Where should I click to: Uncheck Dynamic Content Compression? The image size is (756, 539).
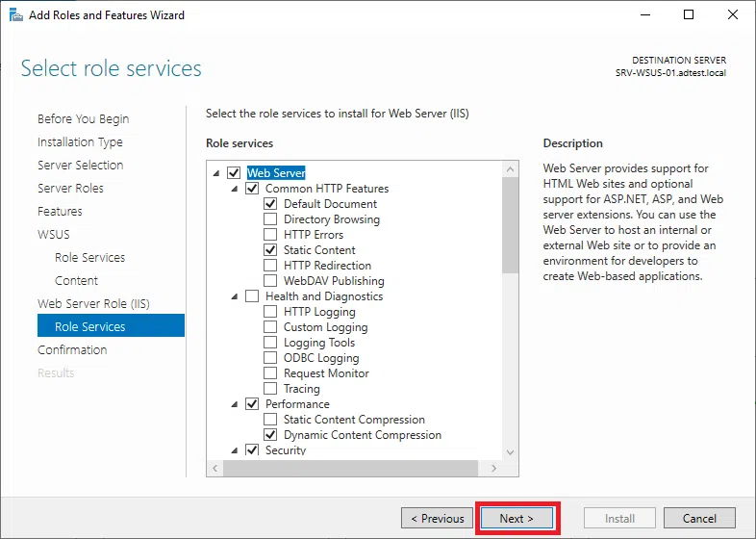(x=270, y=435)
